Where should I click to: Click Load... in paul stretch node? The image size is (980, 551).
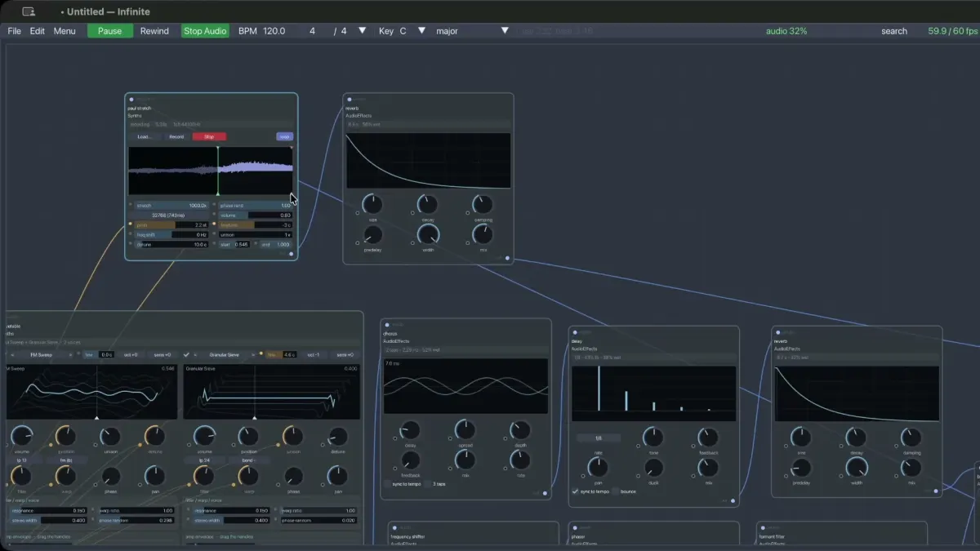(x=144, y=136)
